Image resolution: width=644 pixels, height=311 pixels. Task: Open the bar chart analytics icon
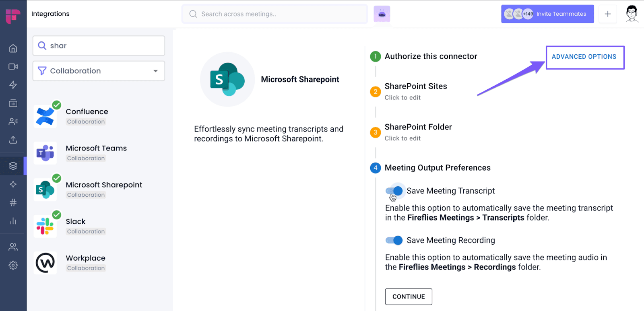13,221
